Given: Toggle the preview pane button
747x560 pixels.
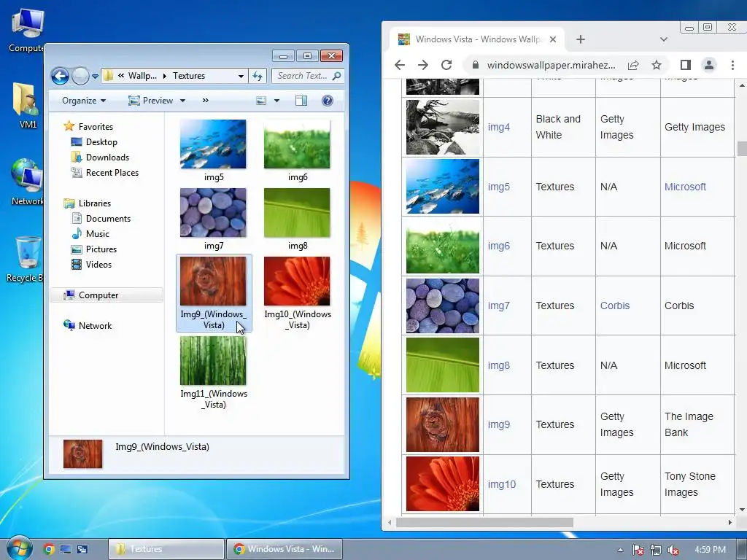Looking at the screenshot, I should [301, 101].
